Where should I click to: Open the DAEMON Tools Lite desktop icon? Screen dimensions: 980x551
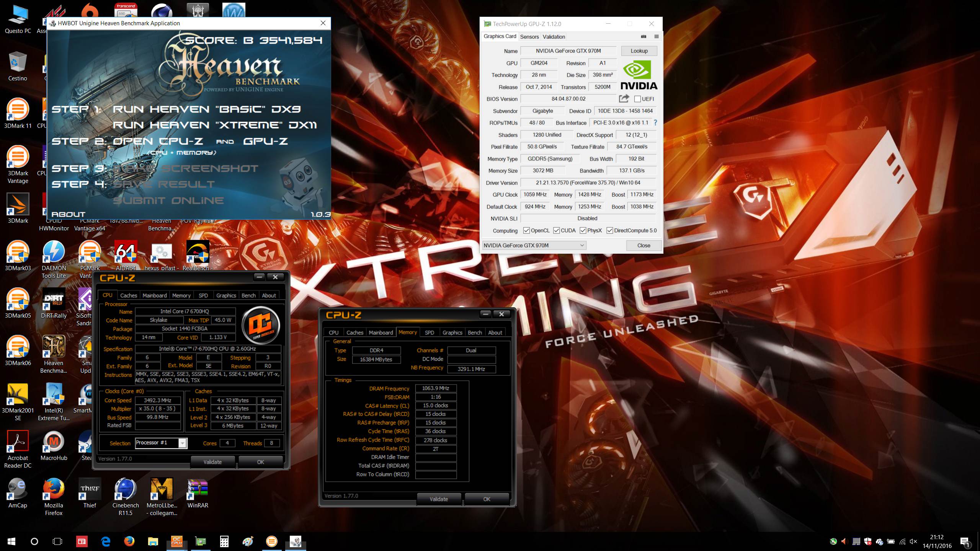[x=54, y=259]
